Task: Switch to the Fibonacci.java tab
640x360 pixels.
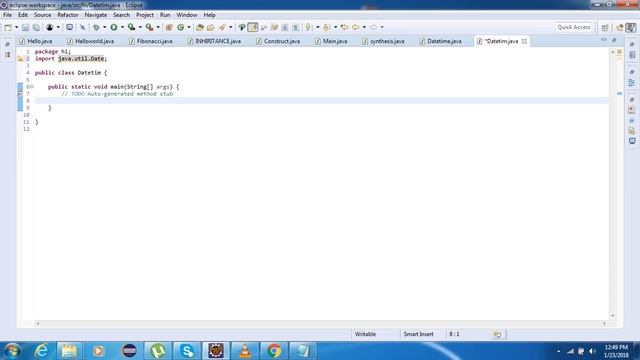Action: pos(151,41)
